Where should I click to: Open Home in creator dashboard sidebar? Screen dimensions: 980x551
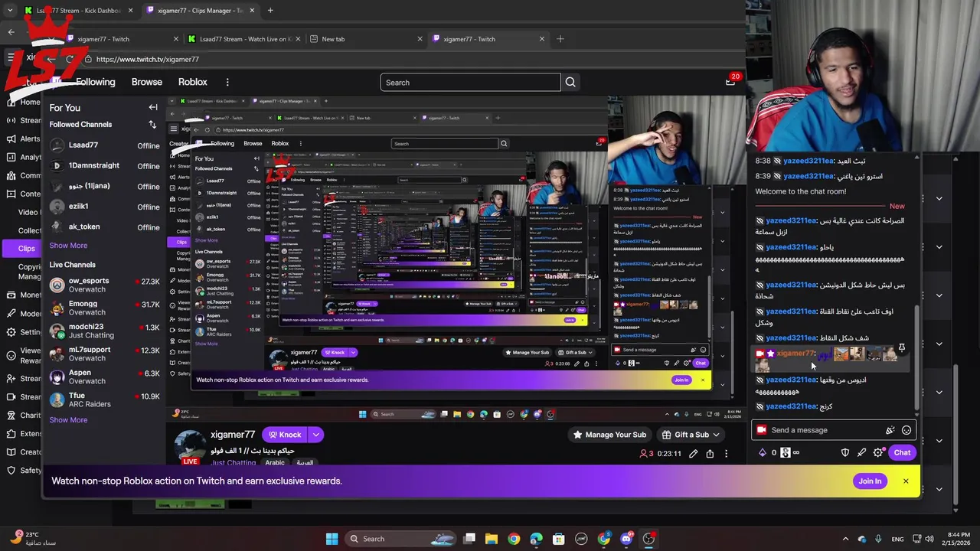(22, 102)
